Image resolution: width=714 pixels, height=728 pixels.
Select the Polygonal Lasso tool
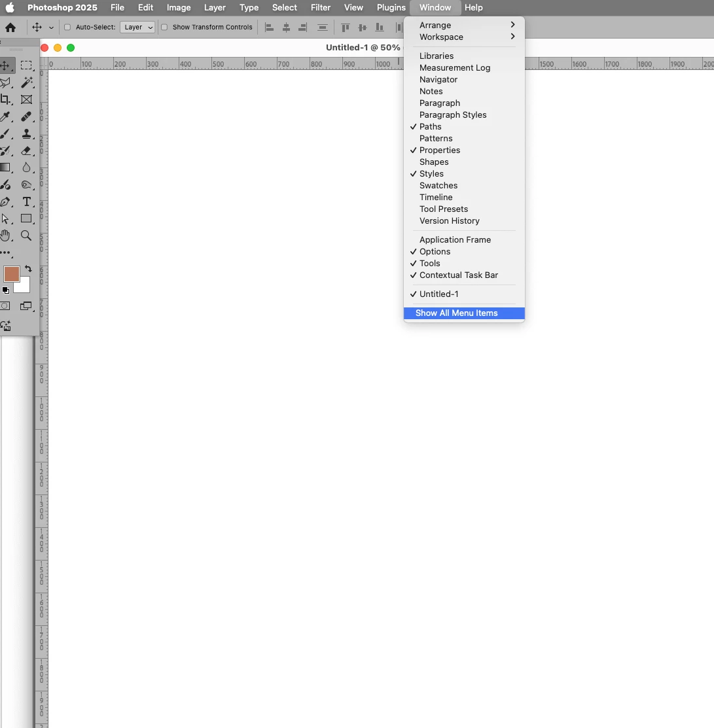point(5,82)
